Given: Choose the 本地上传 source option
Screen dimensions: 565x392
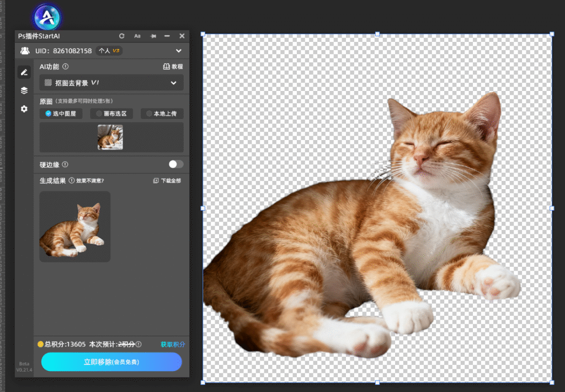Looking at the screenshot, I should 162,114.
